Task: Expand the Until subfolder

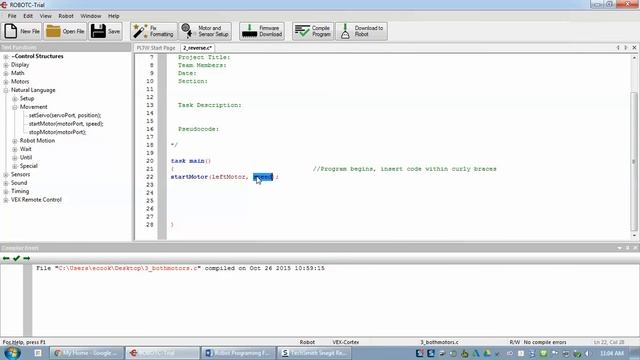Action: coord(15,158)
